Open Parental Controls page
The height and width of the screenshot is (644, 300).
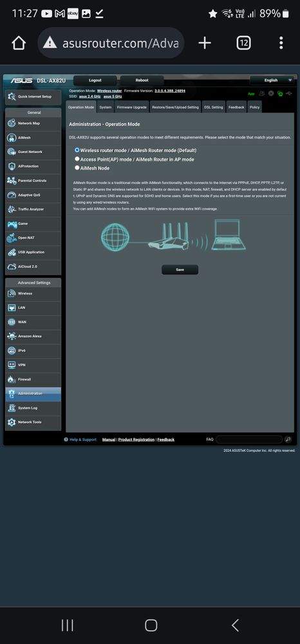tap(33, 181)
